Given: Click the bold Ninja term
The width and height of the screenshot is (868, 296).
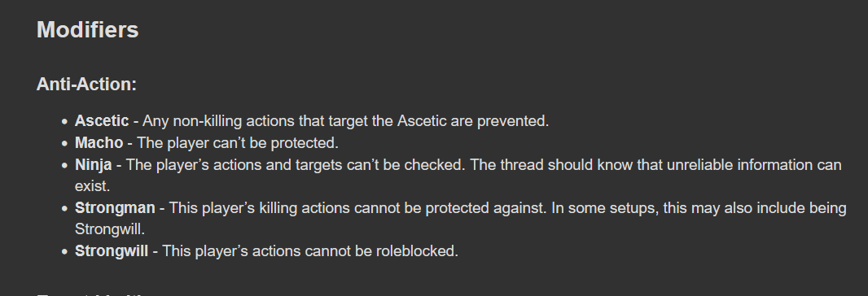Looking at the screenshot, I should [x=94, y=165].
